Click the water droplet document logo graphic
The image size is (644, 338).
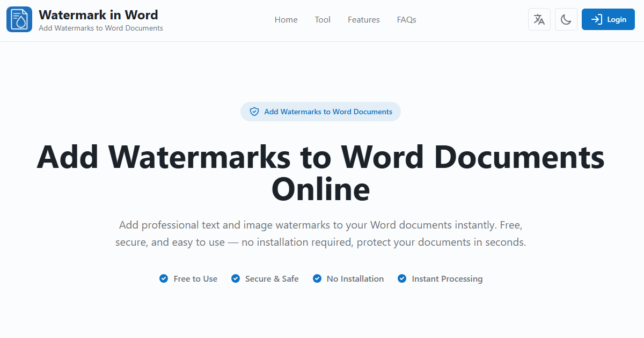(19, 19)
